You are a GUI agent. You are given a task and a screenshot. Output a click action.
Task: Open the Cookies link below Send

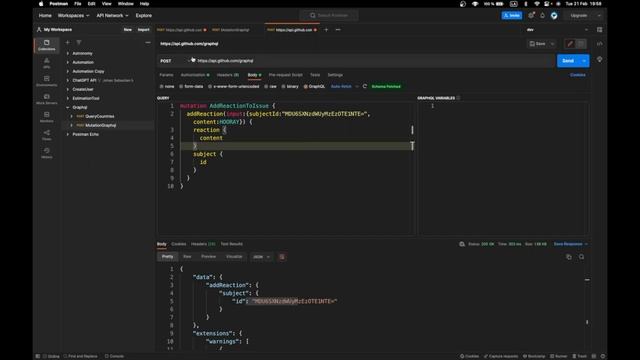578,75
